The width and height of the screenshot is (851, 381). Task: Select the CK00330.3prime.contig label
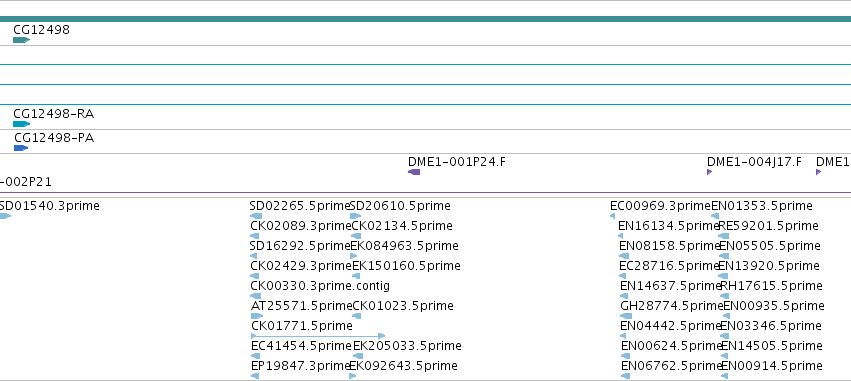[320, 285]
